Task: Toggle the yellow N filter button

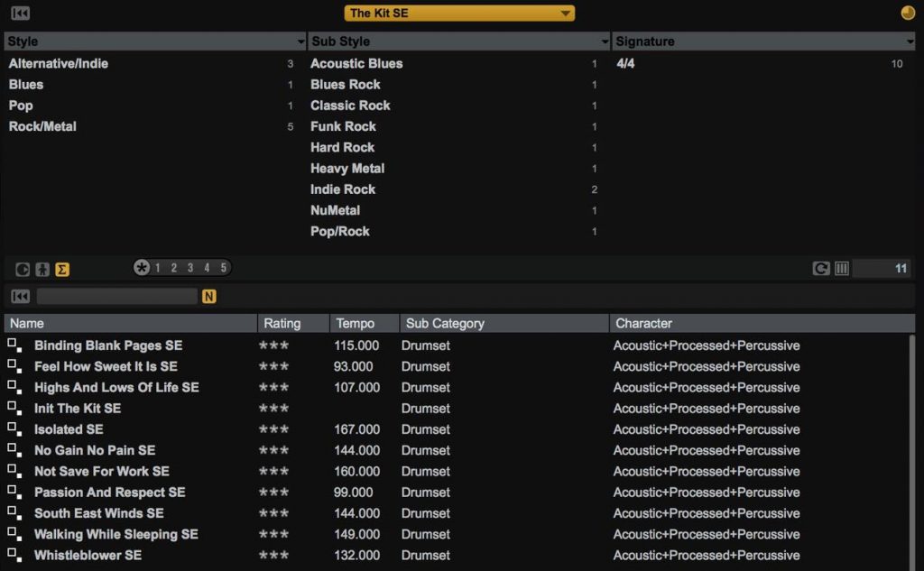Action: click(208, 296)
